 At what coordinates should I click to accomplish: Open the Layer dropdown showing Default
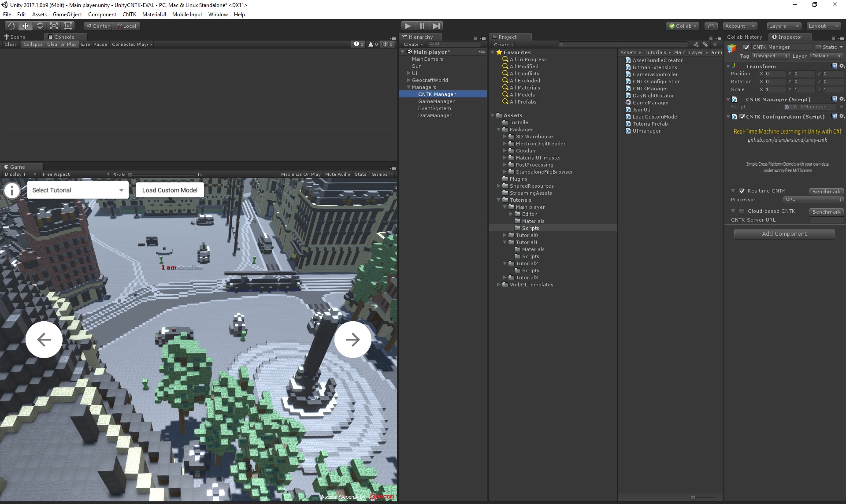[x=827, y=56]
